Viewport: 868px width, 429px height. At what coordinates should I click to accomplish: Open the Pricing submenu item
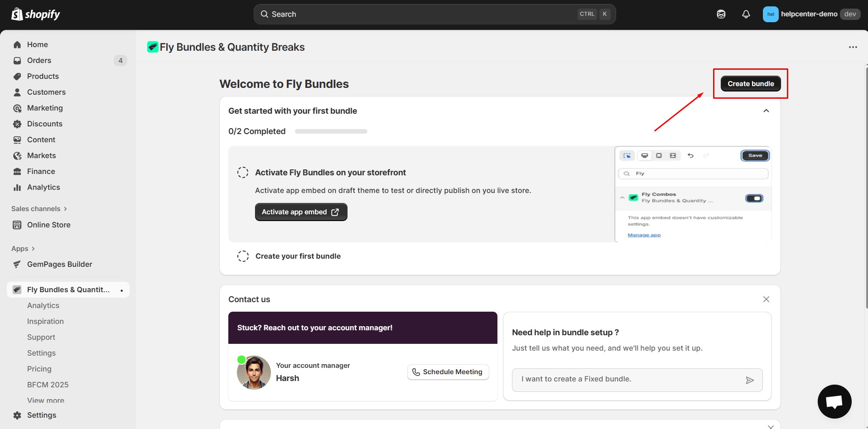(39, 369)
